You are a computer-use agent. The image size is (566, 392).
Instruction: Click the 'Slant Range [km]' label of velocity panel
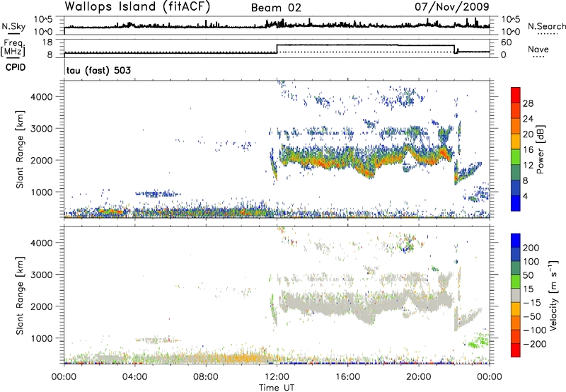point(20,296)
